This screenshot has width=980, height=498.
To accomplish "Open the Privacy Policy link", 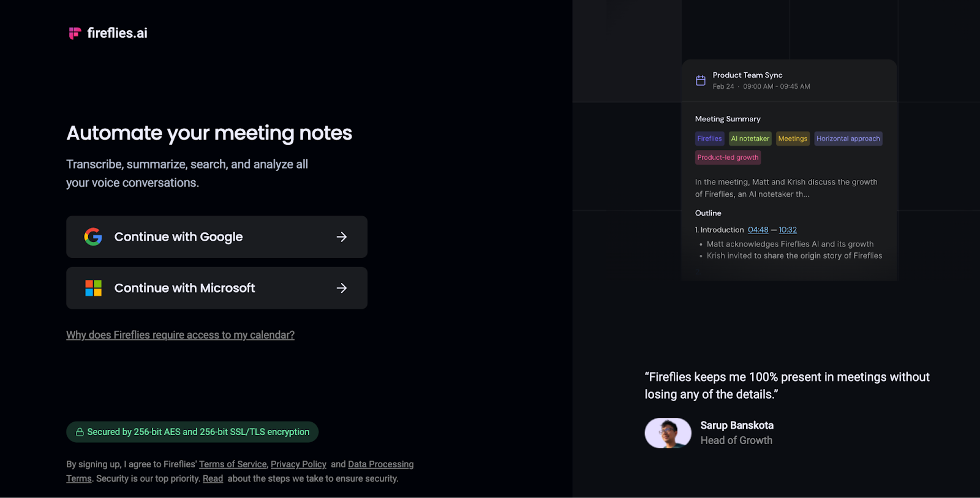I will (298, 464).
